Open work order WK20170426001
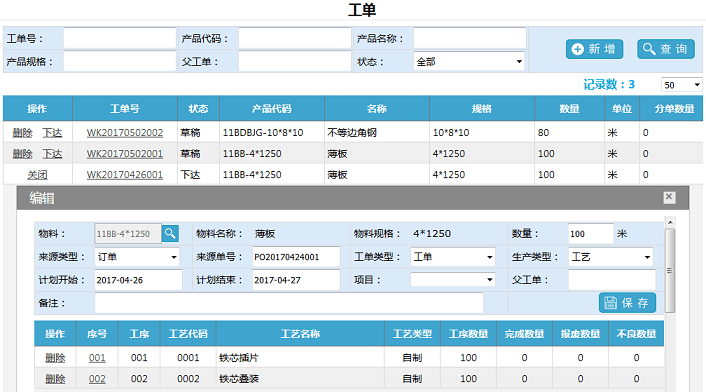706x392 pixels. tap(125, 175)
